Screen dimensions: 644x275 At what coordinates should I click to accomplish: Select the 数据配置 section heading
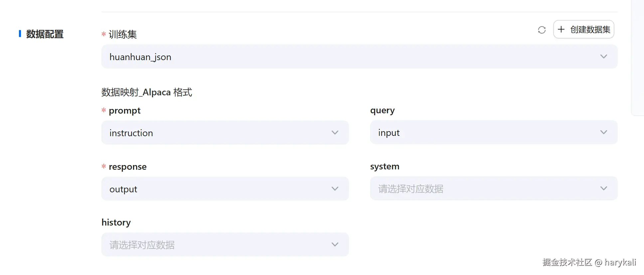pos(45,34)
